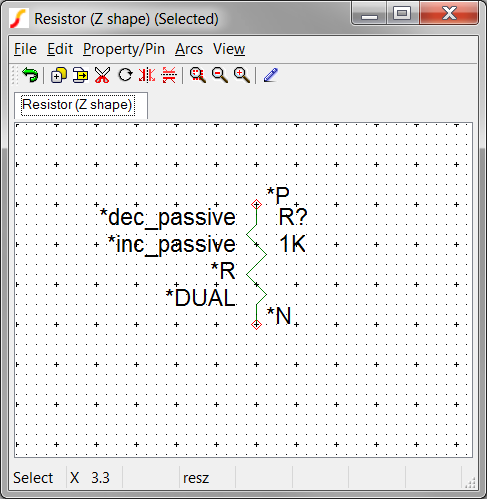Click the Flip vertically icon

[x=169, y=75]
